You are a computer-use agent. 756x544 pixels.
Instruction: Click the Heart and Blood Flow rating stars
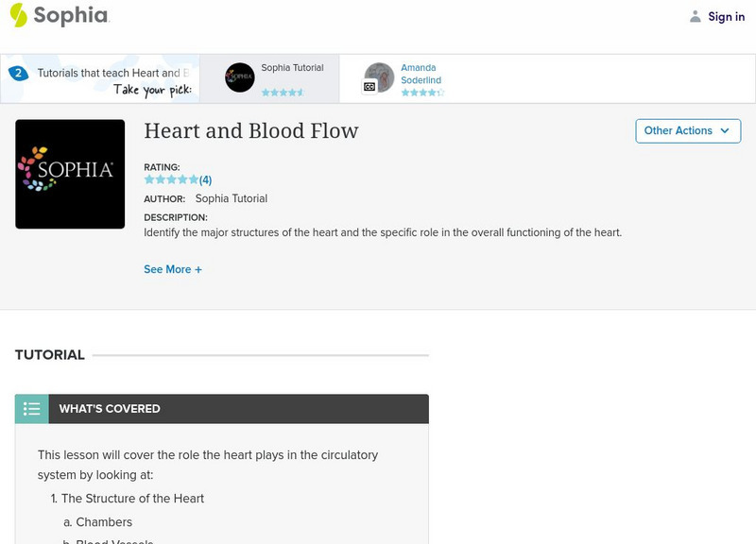(171, 179)
